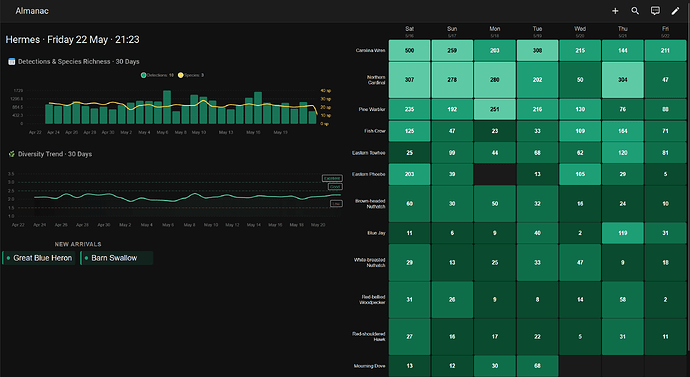690x377 pixels.
Task: Click Brown-headed Nuthatch Saturday cell showing 60
Action: [x=409, y=204]
